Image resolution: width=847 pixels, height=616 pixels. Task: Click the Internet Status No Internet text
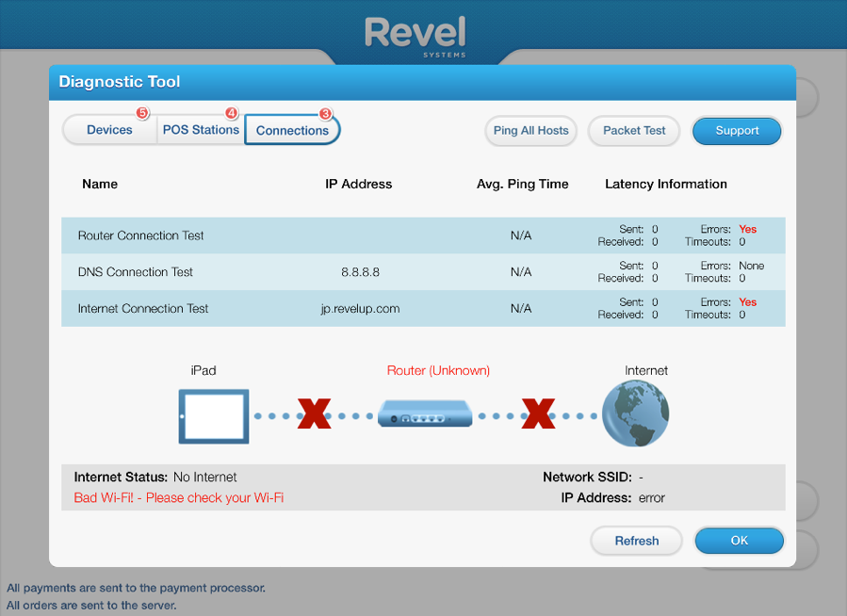(155, 478)
